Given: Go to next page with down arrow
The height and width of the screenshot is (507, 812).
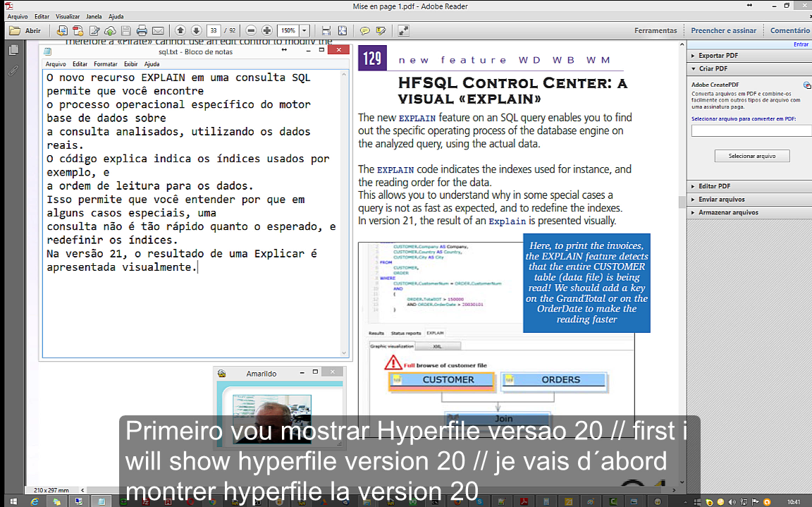Looking at the screenshot, I should [x=196, y=30].
